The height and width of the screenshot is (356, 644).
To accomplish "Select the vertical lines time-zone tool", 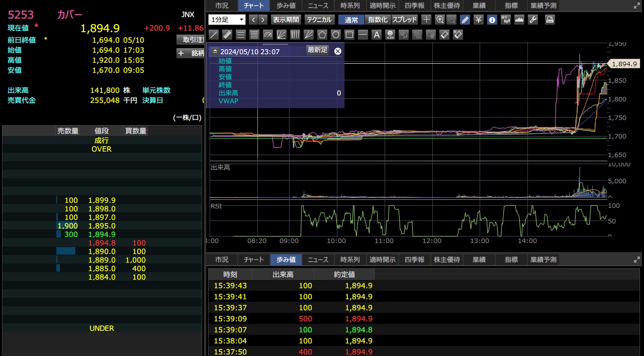I will tap(295, 35).
